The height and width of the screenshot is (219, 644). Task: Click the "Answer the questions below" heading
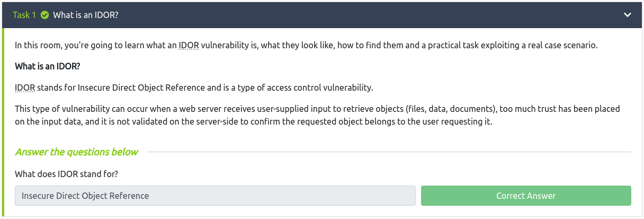(x=77, y=152)
